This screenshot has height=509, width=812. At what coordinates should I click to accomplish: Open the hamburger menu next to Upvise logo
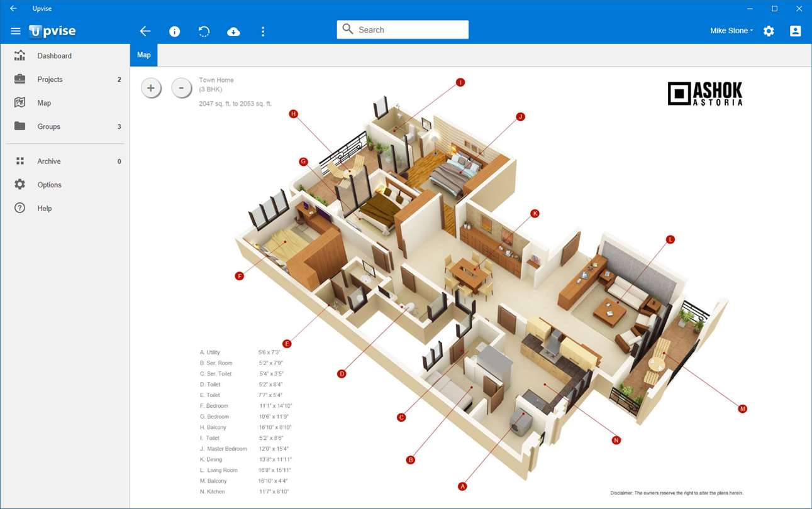(16, 31)
